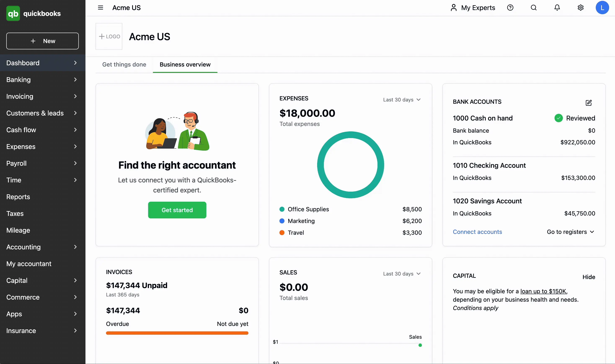Click the orange overdue invoices bar
Image resolution: width=615 pixels, height=364 pixels.
[177, 333]
